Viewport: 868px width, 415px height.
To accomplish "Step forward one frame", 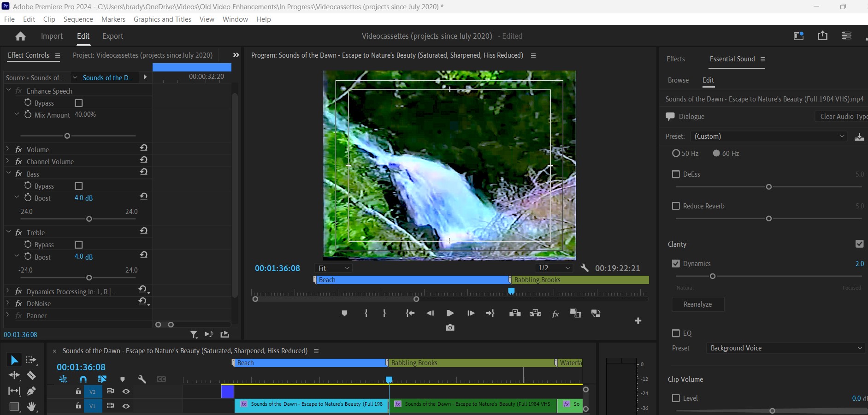I will coord(471,313).
